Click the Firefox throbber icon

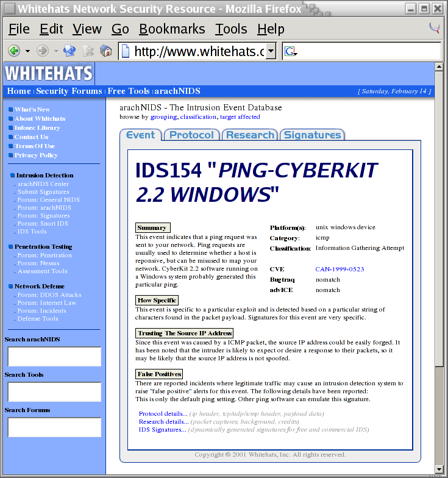pos(435,28)
